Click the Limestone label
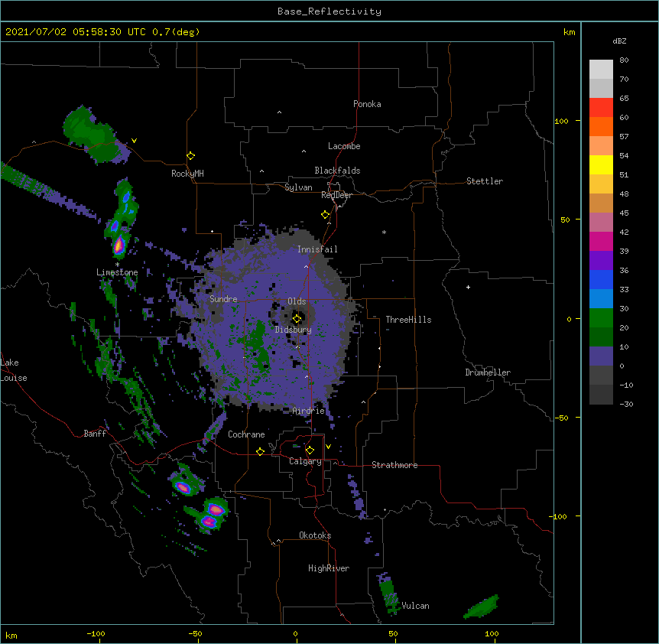Screen dimensions: 659x644 point(117,272)
